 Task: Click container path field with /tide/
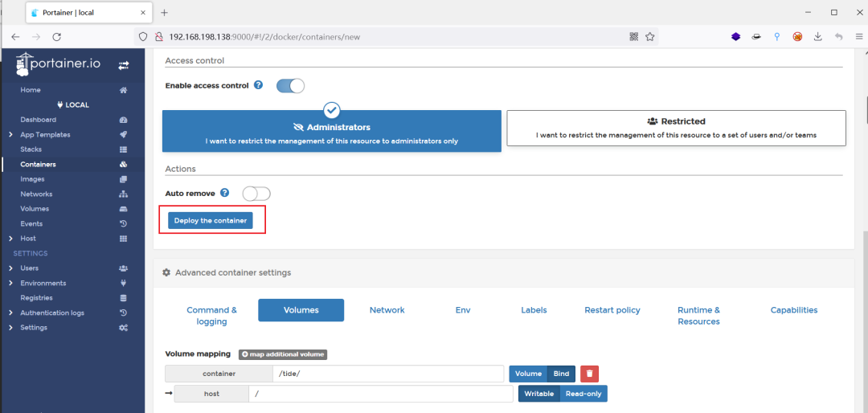click(x=389, y=374)
